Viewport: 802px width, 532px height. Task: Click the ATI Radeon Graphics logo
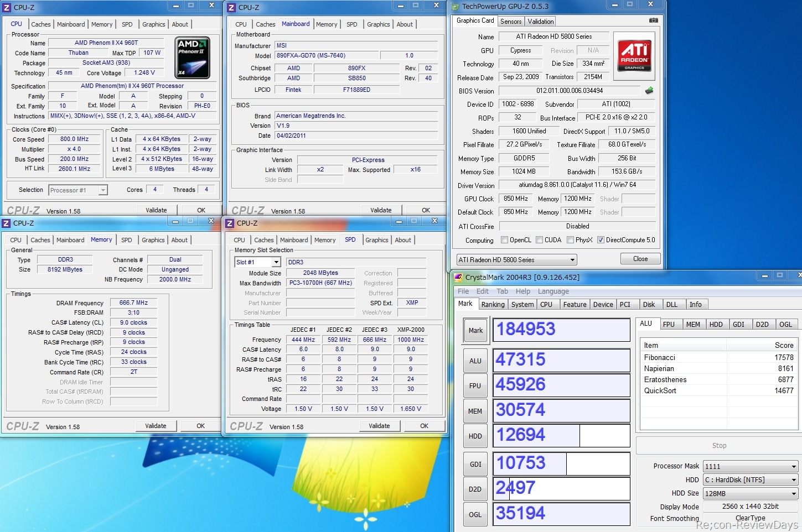click(634, 55)
